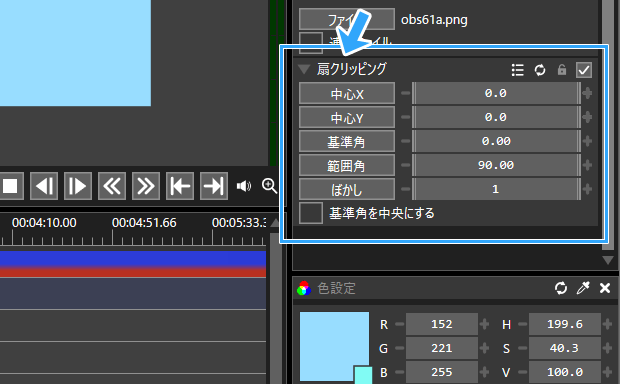Close the 色設定 panel

coord(605,288)
